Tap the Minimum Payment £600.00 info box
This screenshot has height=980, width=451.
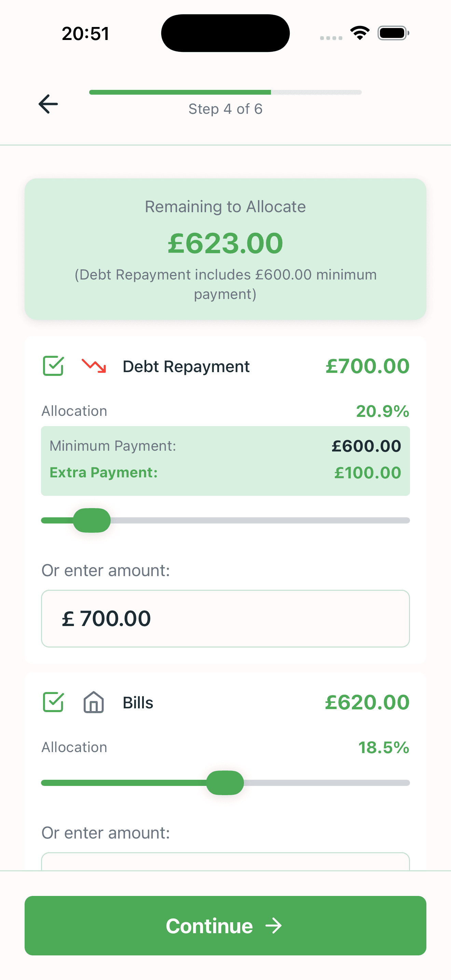[225, 446]
